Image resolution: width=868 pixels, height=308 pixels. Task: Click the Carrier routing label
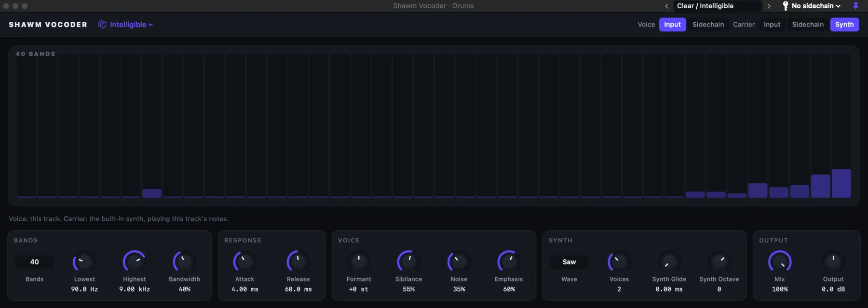click(x=744, y=25)
